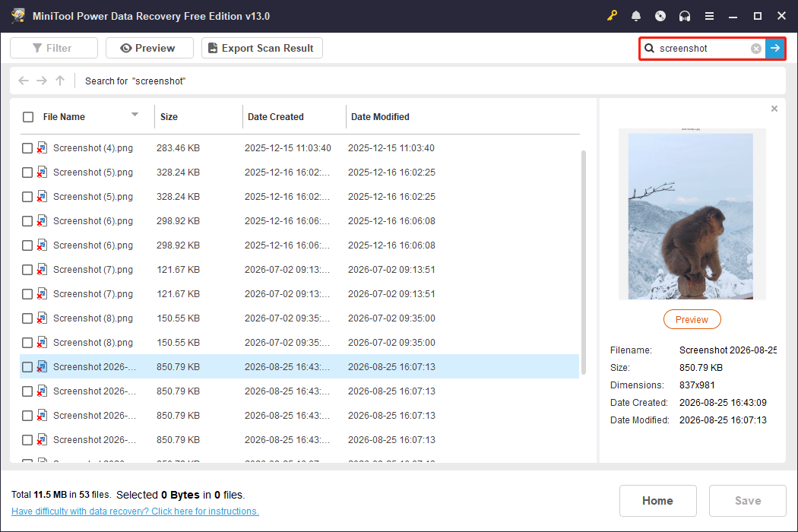Click the Home button
This screenshot has width=798, height=532.
658,501
